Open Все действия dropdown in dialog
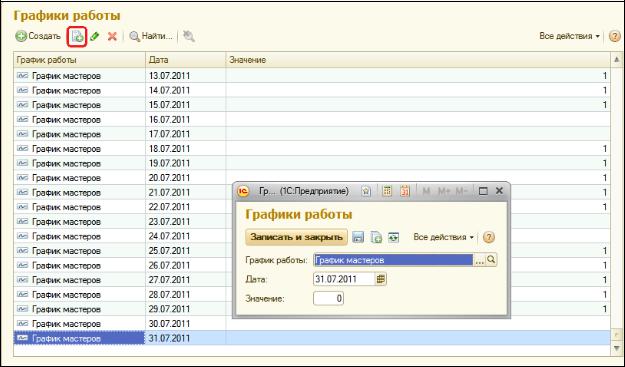Screen dimensions: 625x367 click(444, 237)
